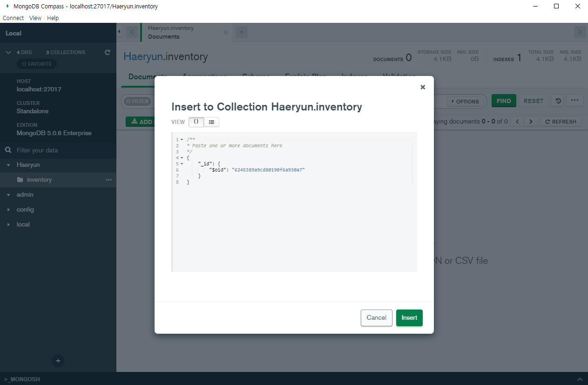Viewport: 588px width, 385px height.
Task: Expand query OPTIONS
Action: coord(465,101)
